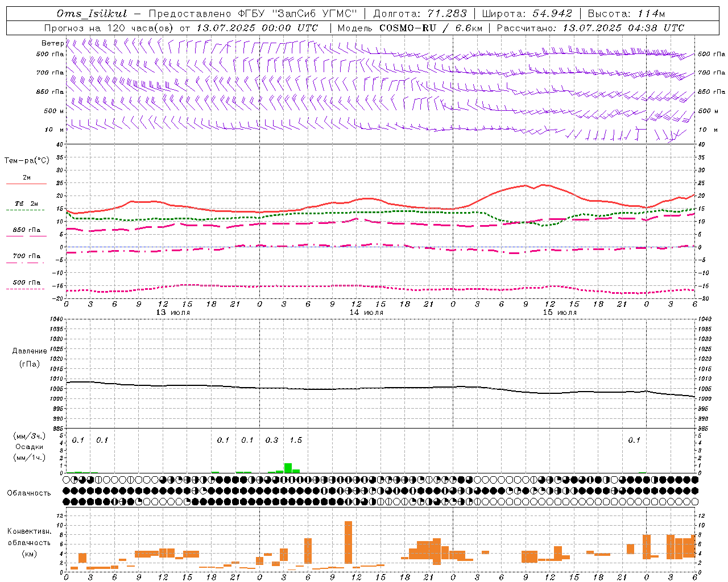Screen dimensions: 728x582
Task: Click the Ветер panel label
Action: [x=52, y=43]
